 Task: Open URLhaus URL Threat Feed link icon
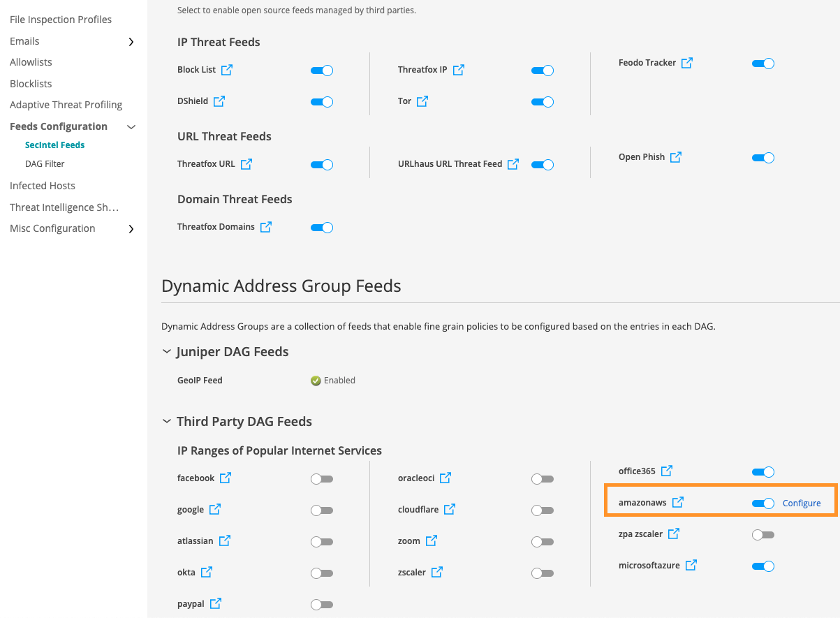click(x=513, y=164)
